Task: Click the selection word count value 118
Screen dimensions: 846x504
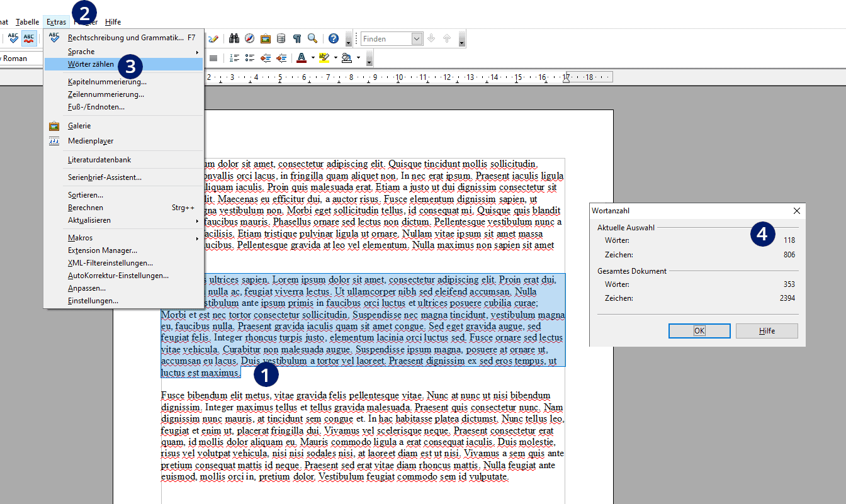Action: click(x=789, y=240)
